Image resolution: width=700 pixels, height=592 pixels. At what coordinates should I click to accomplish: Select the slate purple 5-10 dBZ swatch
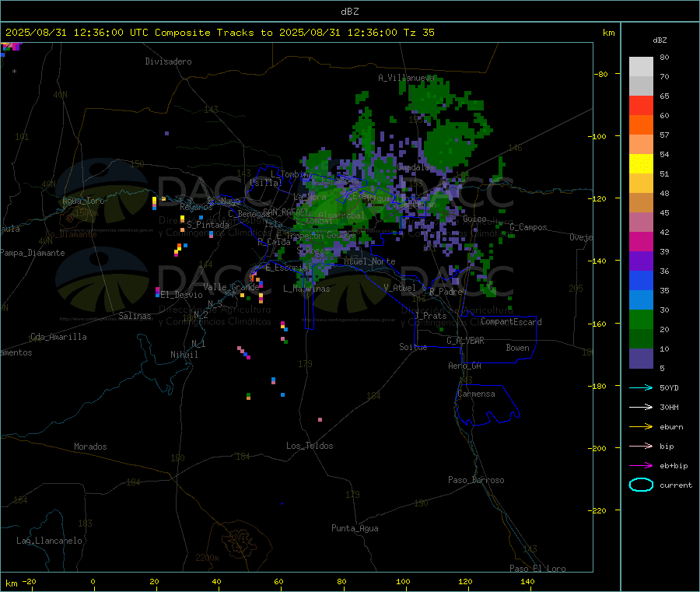pyautogui.click(x=641, y=359)
